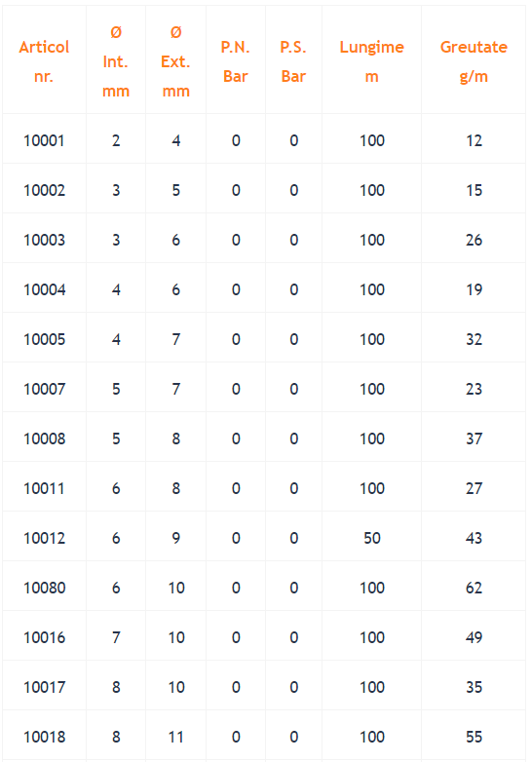Viewport: 532px width, 762px height.
Task: Select the Ø Int. mm header
Action: 116,61
